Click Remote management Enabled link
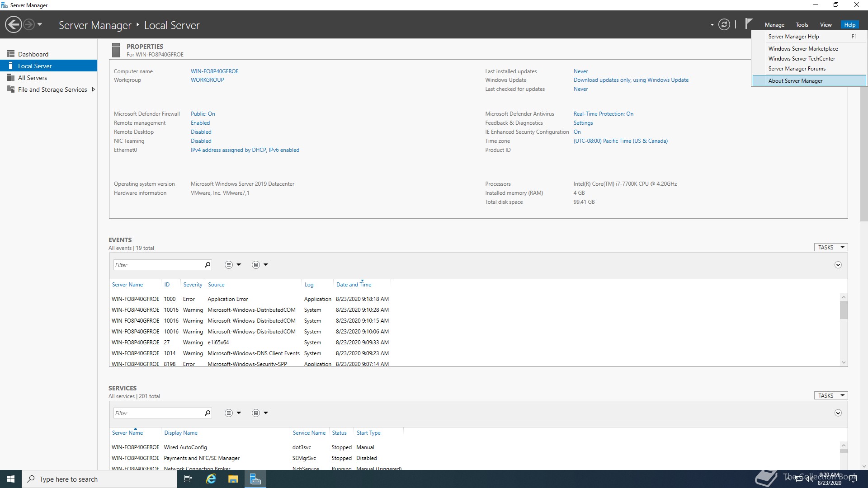868x488 pixels. [200, 123]
